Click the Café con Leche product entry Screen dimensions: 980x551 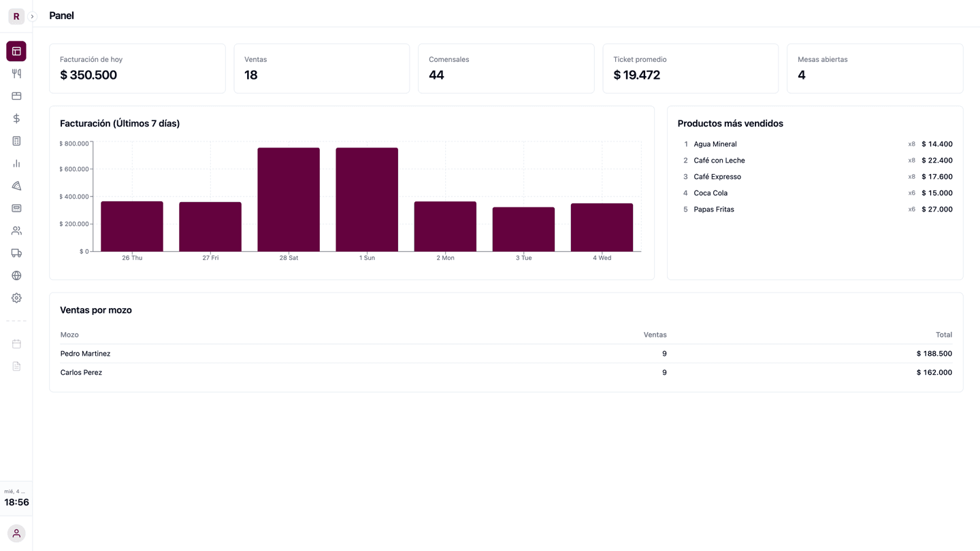point(719,161)
